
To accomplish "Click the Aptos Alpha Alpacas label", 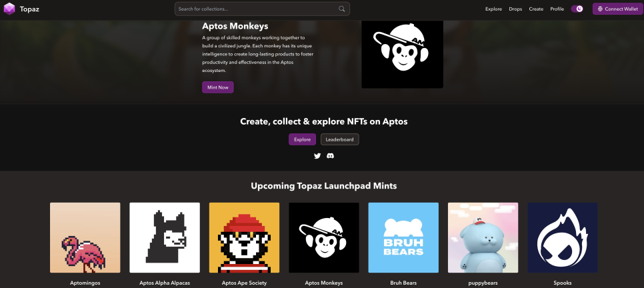I will click(x=165, y=283).
